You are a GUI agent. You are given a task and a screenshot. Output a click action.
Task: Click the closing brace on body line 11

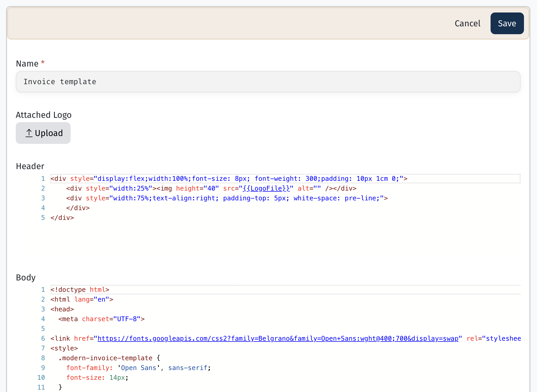[60, 387]
